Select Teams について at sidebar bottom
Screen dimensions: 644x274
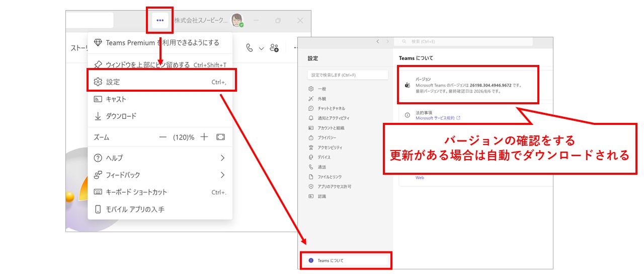point(346,260)
